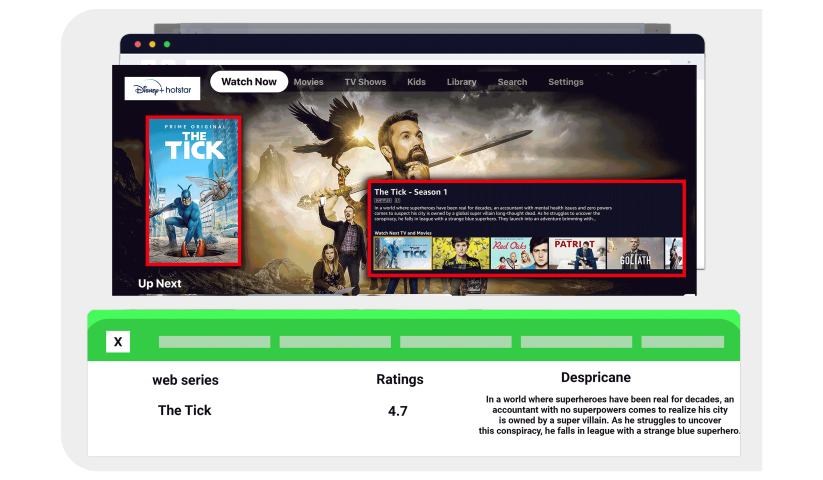This screenshot has width=823, height=480.
Task: Select The Tick thumbnail in Watch Next row
Action: coord(403,253)
